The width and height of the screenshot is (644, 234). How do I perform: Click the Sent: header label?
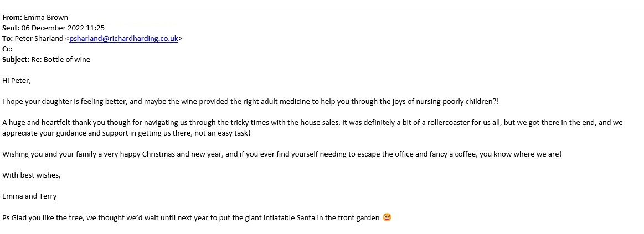pos(11,28)
